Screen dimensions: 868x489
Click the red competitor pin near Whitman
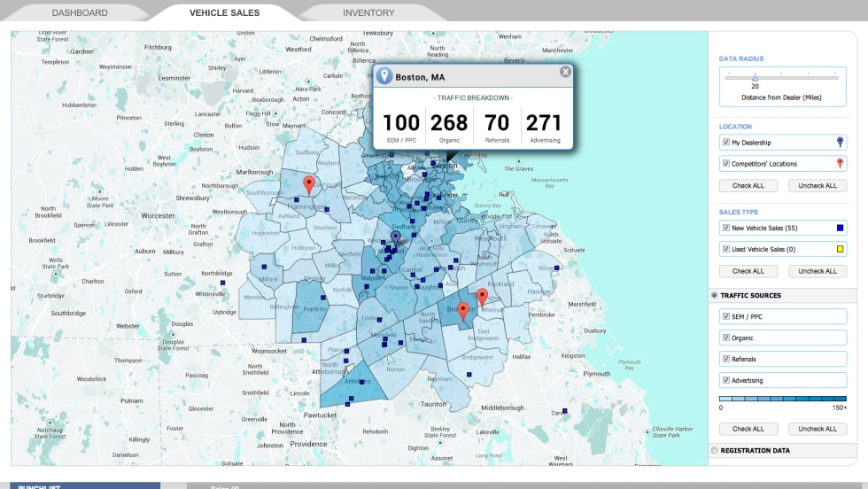pyautogui.click(x=482, y=296)
